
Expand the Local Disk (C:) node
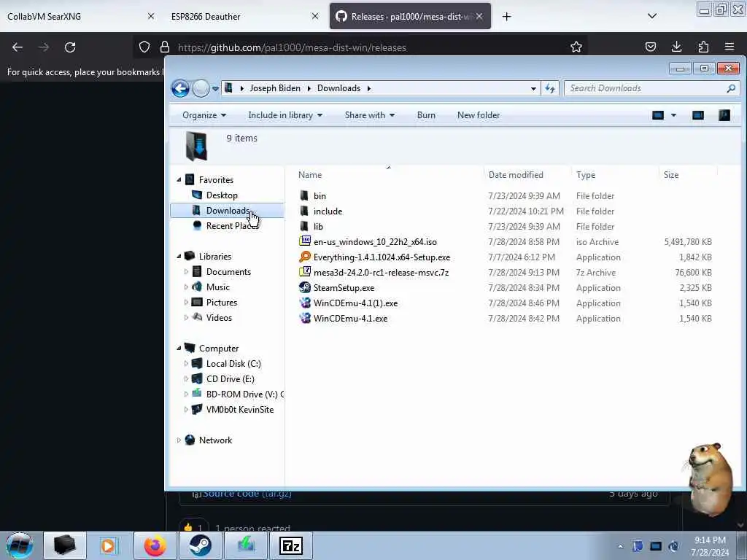186,363
